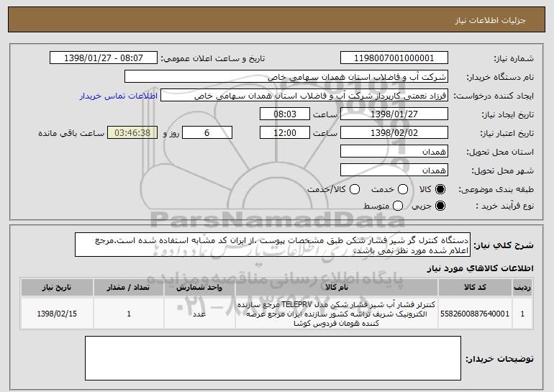The image size is (554, 392).
Task: Click the remaining days field showing 6
Action: [207, 133]
